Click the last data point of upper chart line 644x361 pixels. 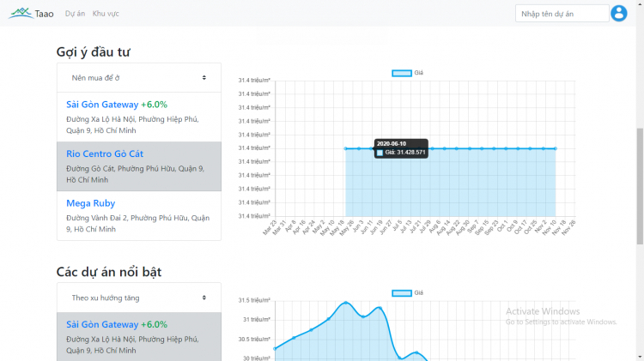(556, 148)
